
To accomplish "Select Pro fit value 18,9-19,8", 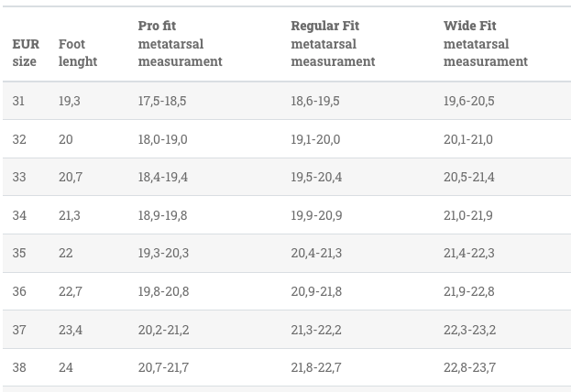I will [162, 215].
